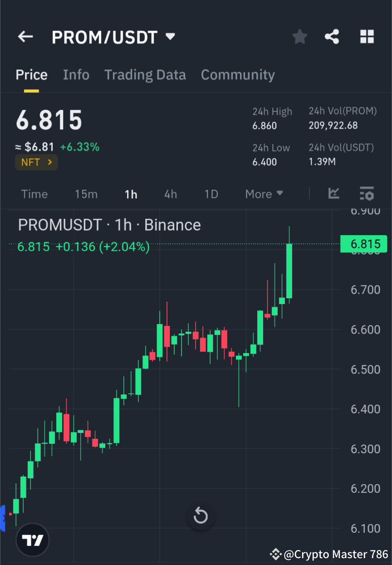View the Info page for PROM
The height and width of the screenshot is (565, 392).
(x=76, y=74)
